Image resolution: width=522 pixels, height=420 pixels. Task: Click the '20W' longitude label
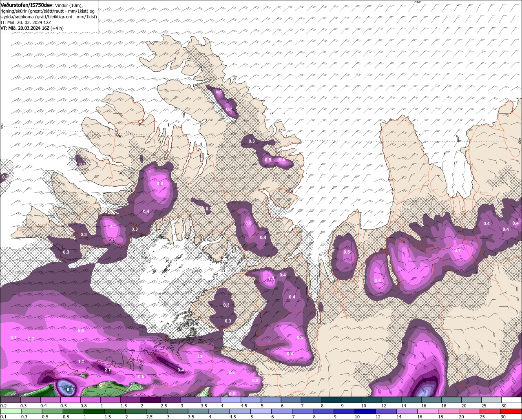[x=417, y=2]
